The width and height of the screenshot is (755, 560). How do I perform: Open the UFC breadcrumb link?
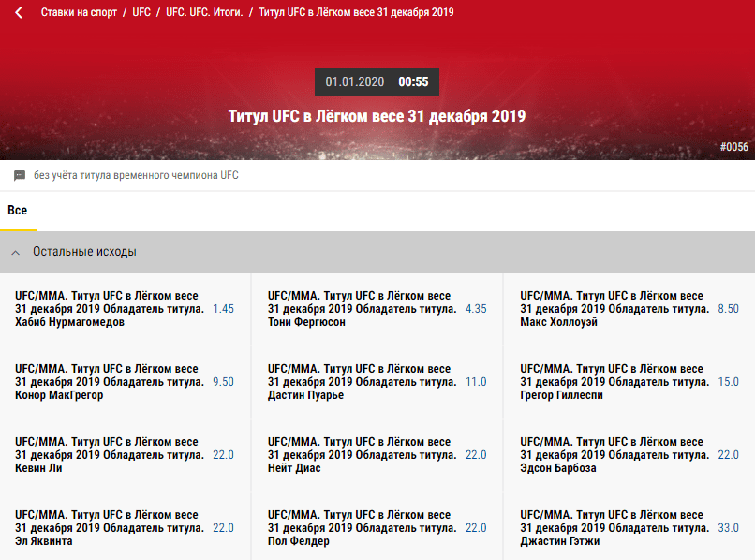[141, 12]
